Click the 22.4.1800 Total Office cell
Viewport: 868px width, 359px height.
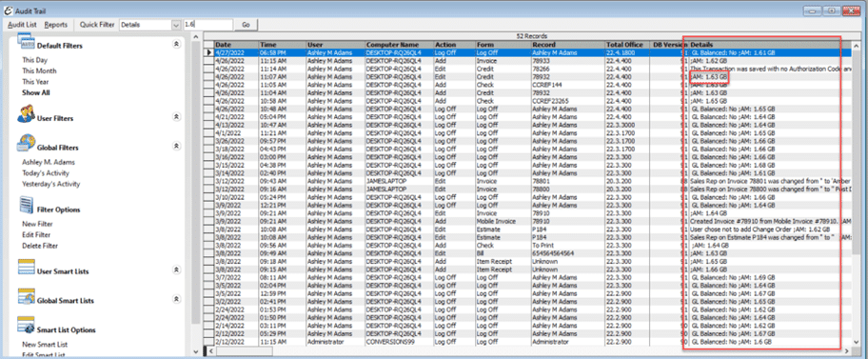click(627, 52)
